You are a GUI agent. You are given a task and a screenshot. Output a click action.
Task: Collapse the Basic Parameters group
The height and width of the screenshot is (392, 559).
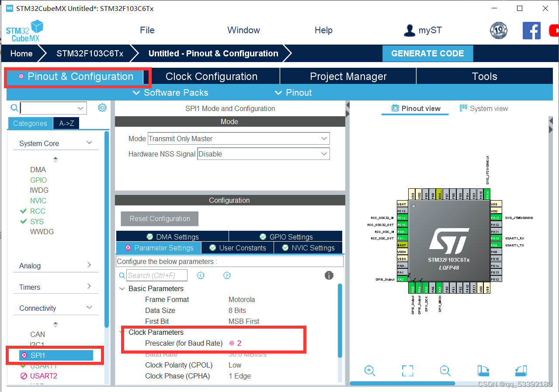point(122,289)
